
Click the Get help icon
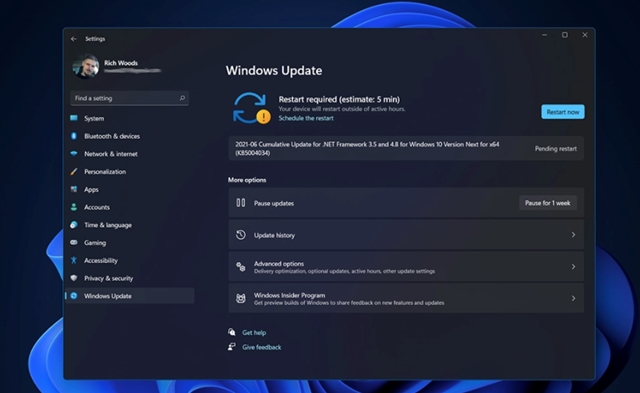[231, 332]
